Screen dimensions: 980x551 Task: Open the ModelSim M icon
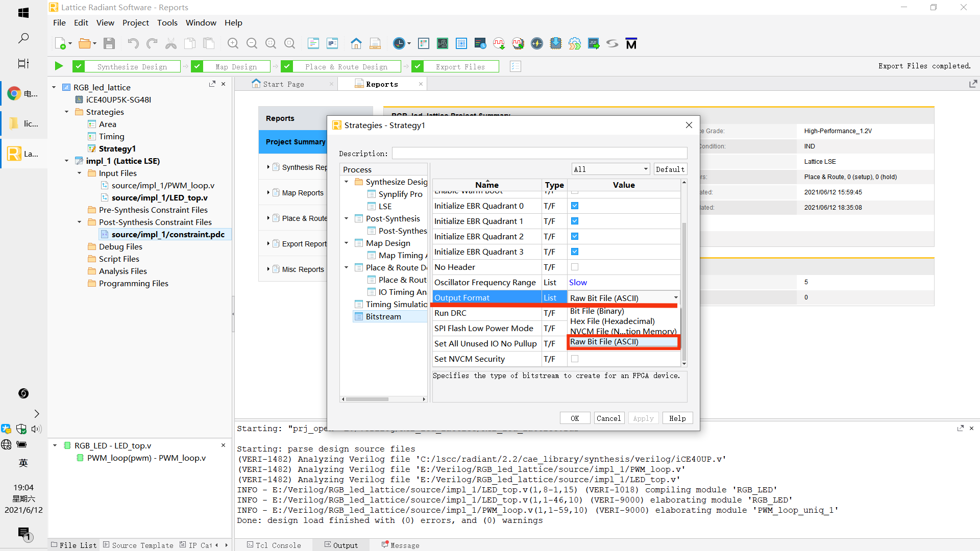pos(631,43)
